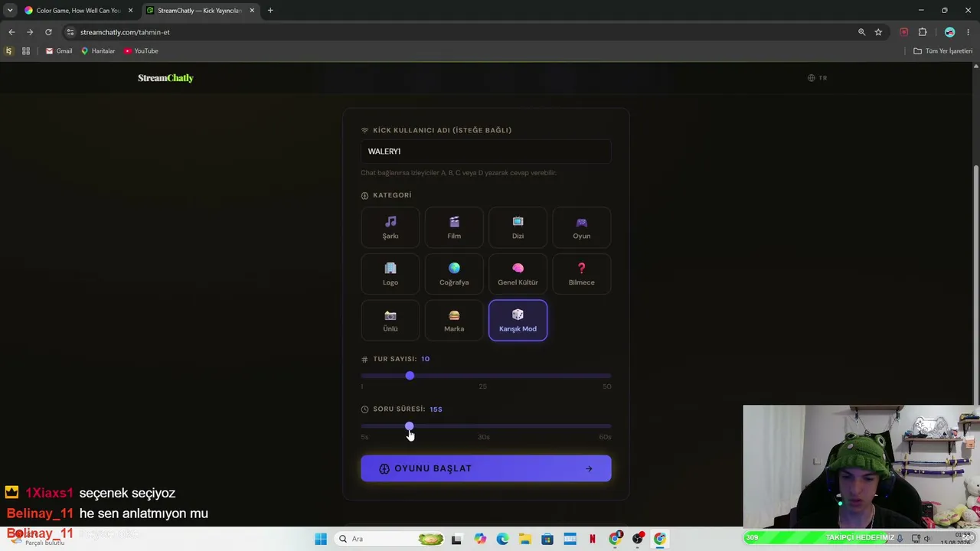Reload the current page
The image size is (980, 551).
[48, 32]
